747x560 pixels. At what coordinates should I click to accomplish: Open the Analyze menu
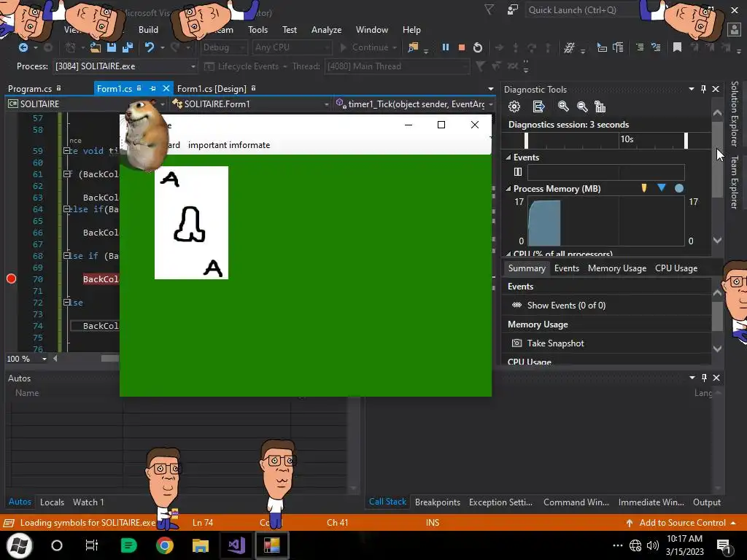326,29
